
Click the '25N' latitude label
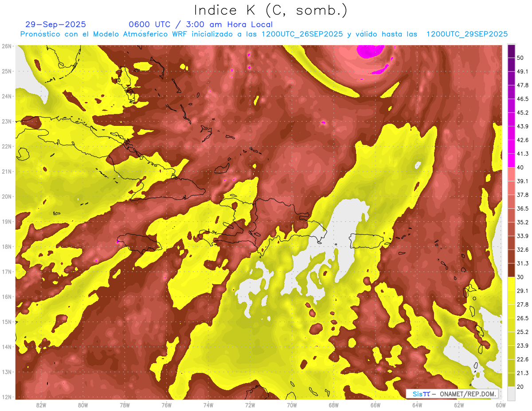tap(6, 71)
